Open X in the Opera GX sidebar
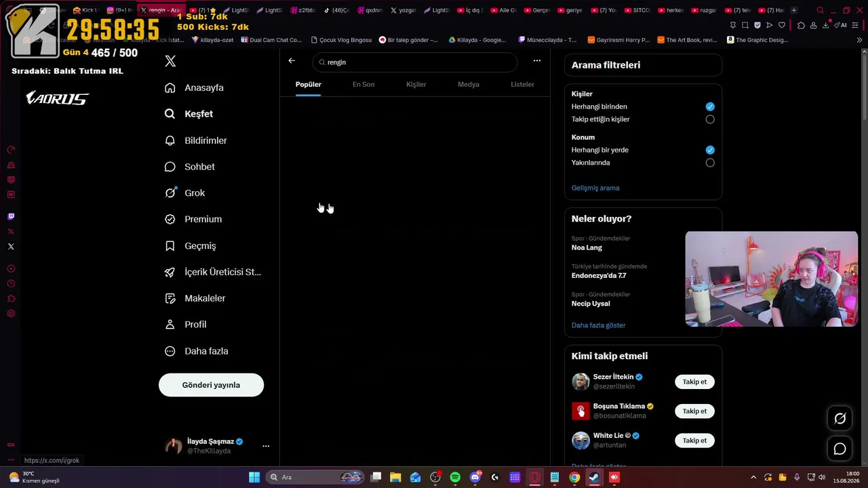 point(11,247)
